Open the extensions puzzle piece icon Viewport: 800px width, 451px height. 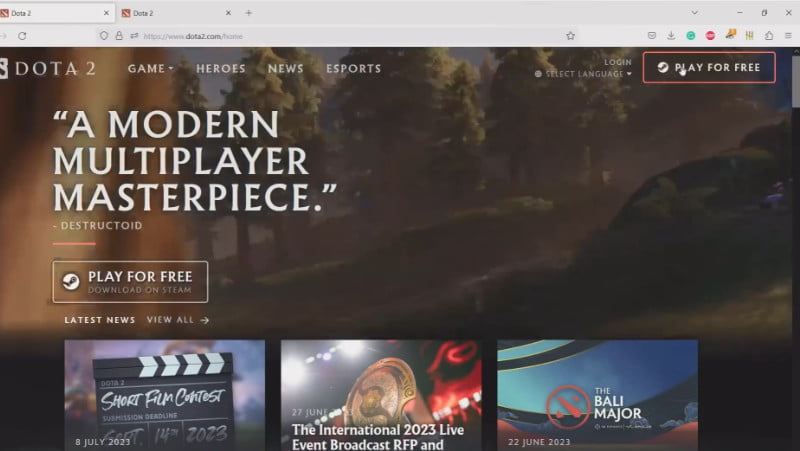(769, 35)
